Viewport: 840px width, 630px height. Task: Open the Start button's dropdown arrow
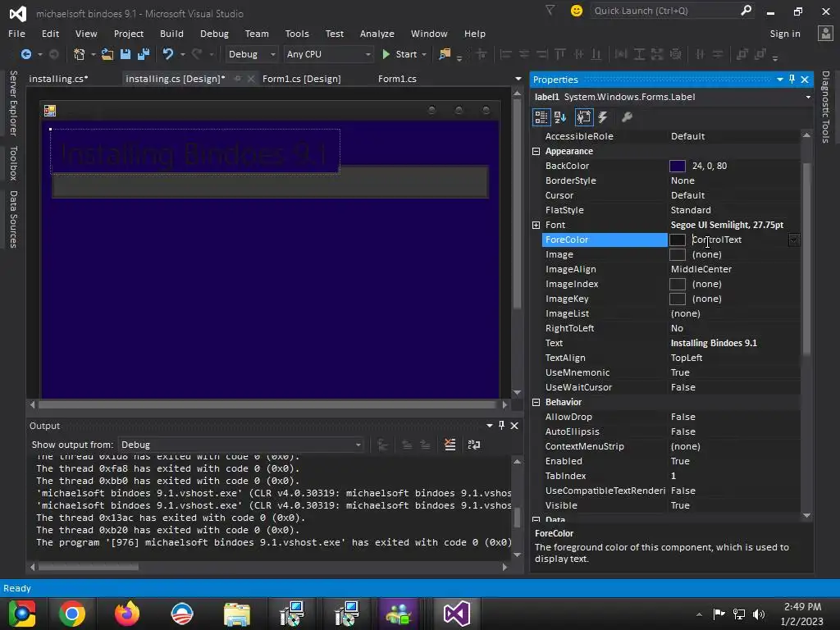pos(424,54)
